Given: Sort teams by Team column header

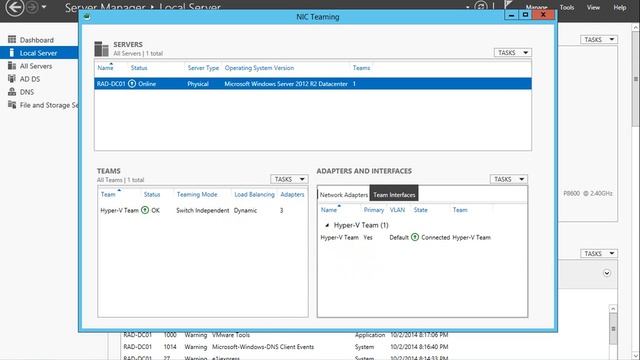Looking at the screenshot, I should pyautogui.click(x=108, y=194).
